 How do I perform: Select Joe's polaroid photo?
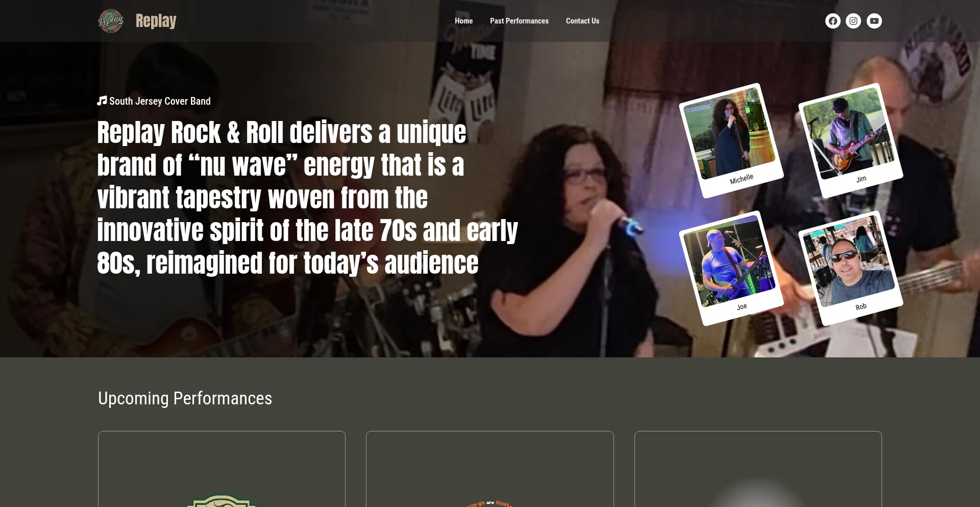pyautogui.click(x=731, y=268)
